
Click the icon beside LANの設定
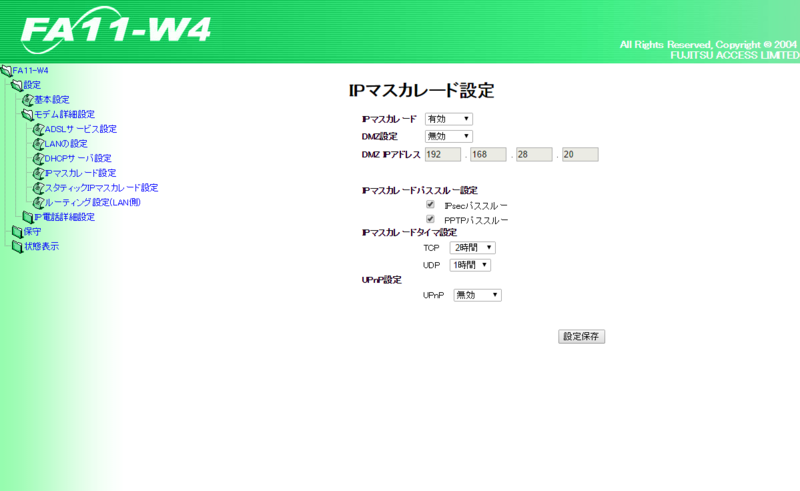point(39,144)
